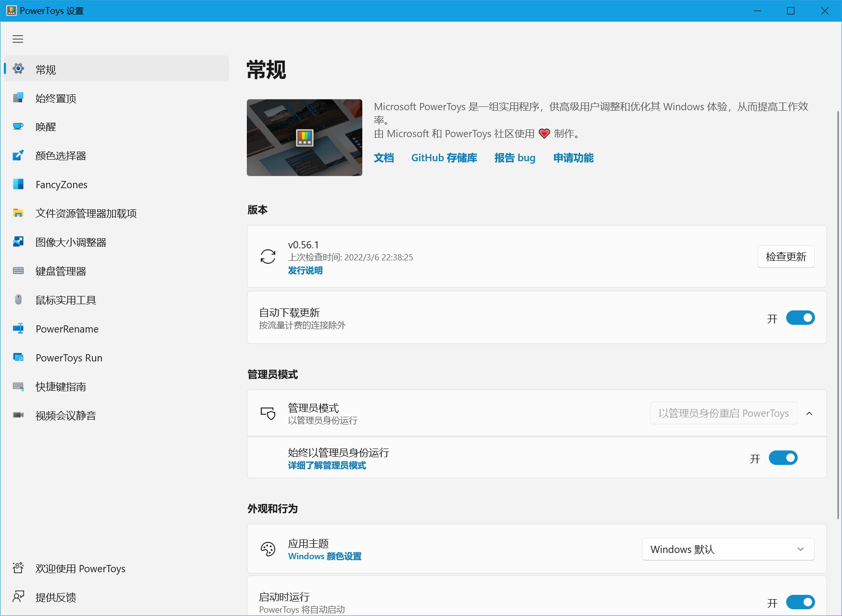The height and width of the screenshot is (616, 842).
Task: Click the vertical scrollbar on the right
Action: click(838, 315)
